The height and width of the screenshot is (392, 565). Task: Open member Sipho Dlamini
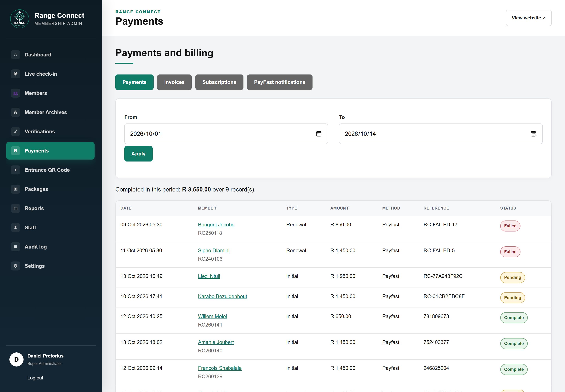[x=214, y=250]
